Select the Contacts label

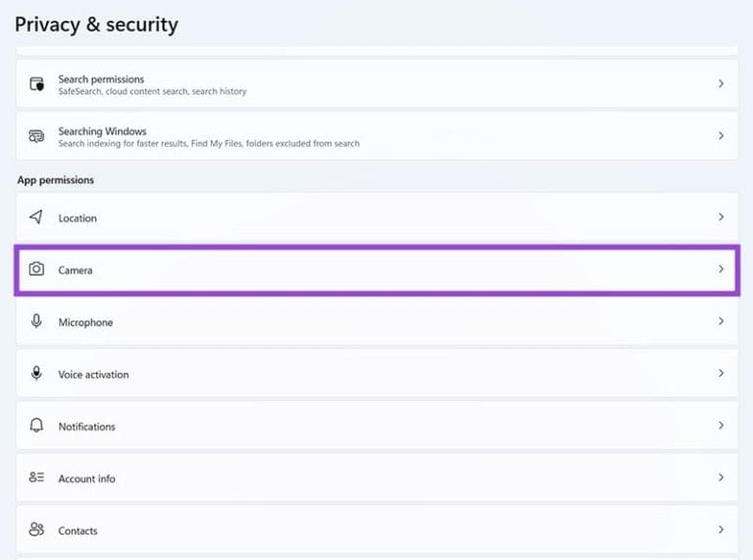(77, 531)
